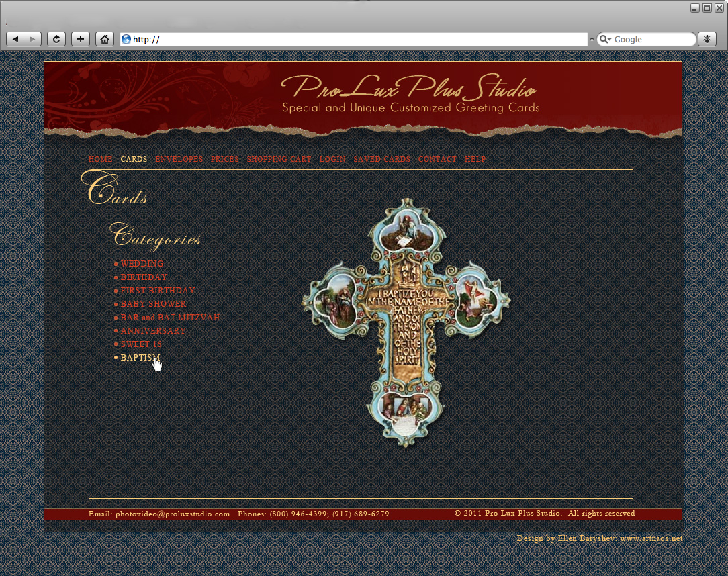Open a new tab with the plus icon
The height and width of the screenshot is (576, 728).
[x=80, y=38]
